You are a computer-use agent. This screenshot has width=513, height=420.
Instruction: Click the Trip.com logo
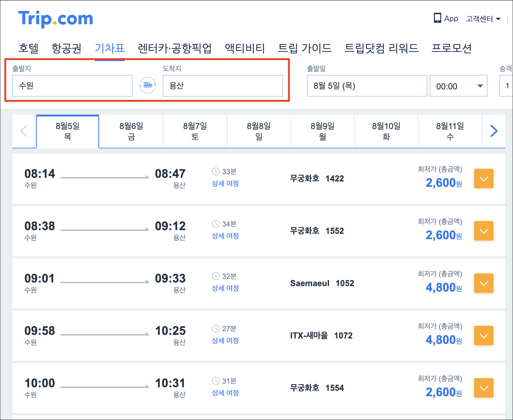[x=56, y=19]
